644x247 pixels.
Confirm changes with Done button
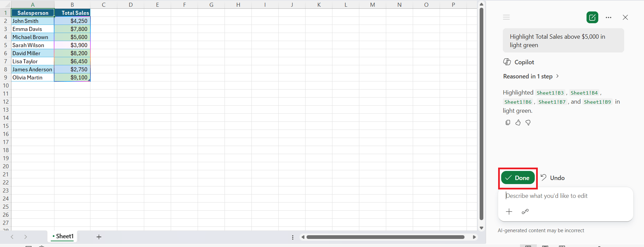pos(518,178)
